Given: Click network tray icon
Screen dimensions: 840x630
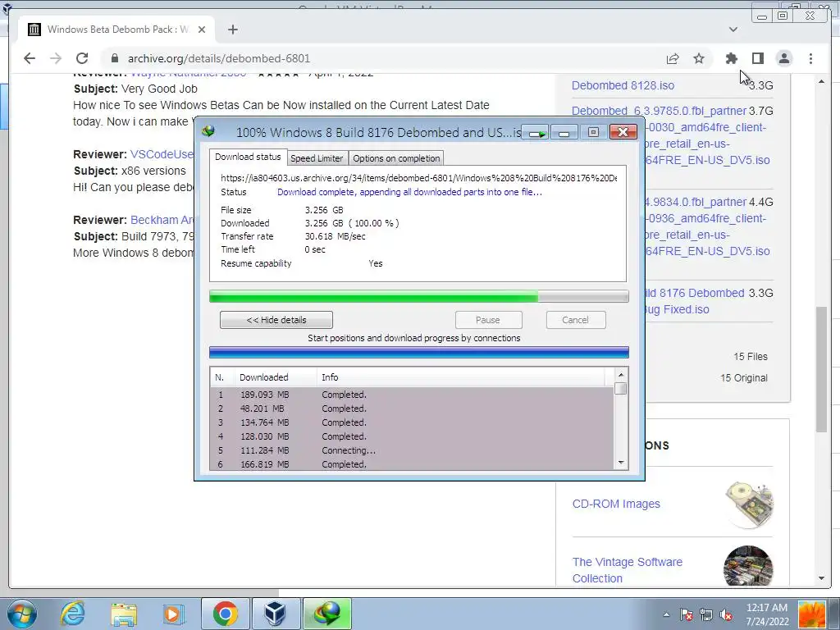Looking at the screenshot, I should click(x=706, y=614).
